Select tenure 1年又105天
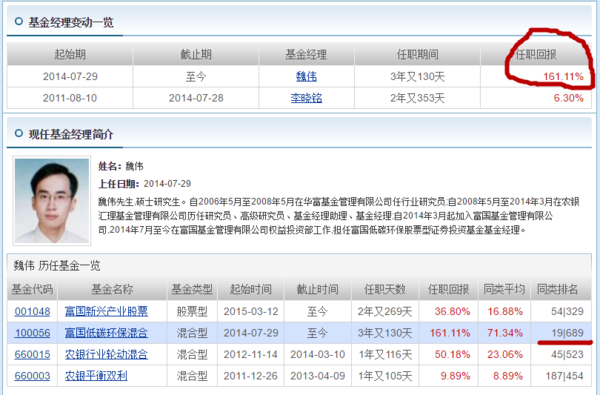 click(385, 376)
